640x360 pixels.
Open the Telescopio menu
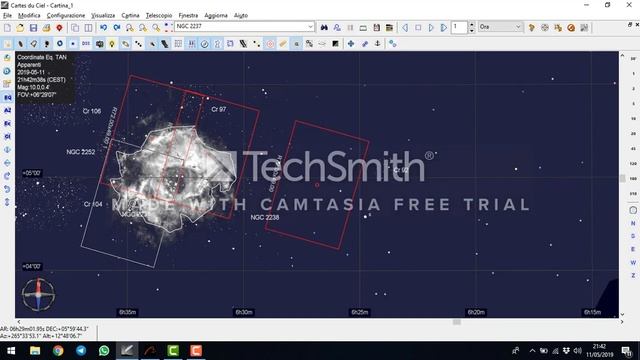tap(159, 16)
